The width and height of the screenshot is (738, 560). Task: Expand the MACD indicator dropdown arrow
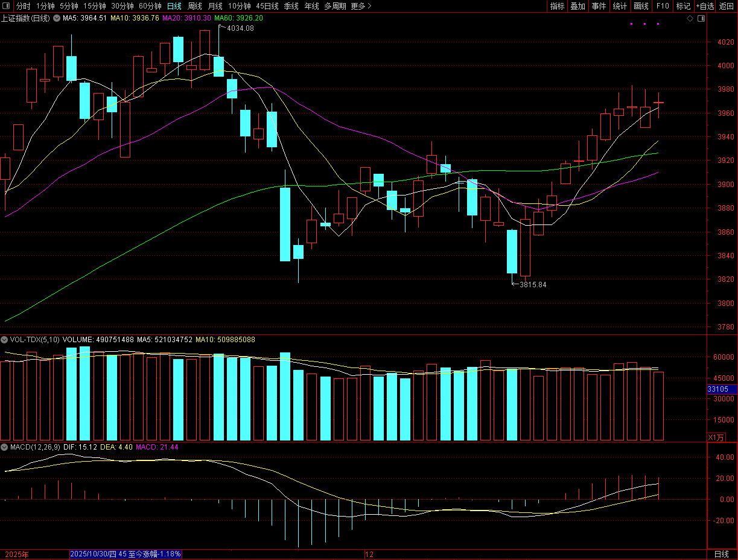[5, 447]
